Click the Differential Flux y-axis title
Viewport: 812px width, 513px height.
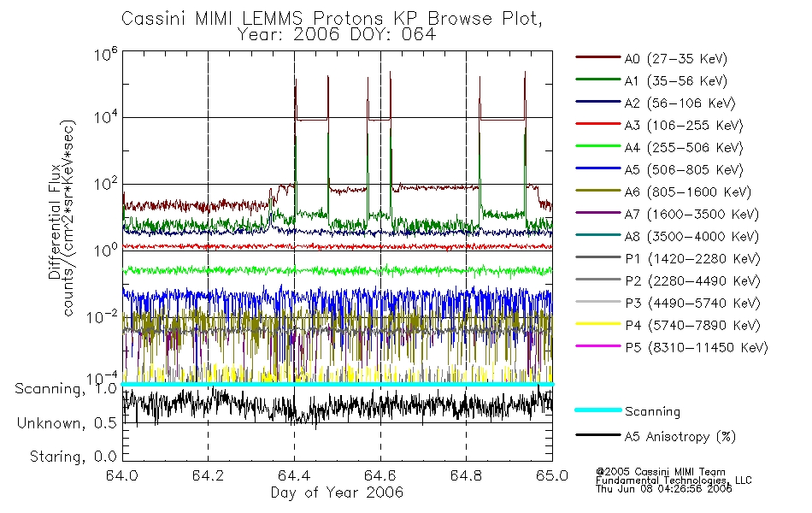(55, 221)
